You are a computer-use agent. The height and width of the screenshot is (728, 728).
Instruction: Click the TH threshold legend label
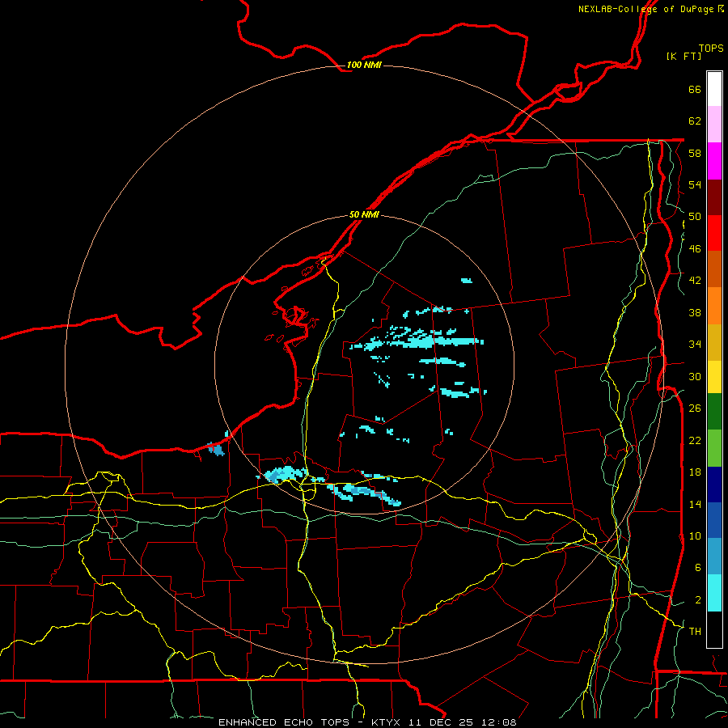(x=695, y=632)
